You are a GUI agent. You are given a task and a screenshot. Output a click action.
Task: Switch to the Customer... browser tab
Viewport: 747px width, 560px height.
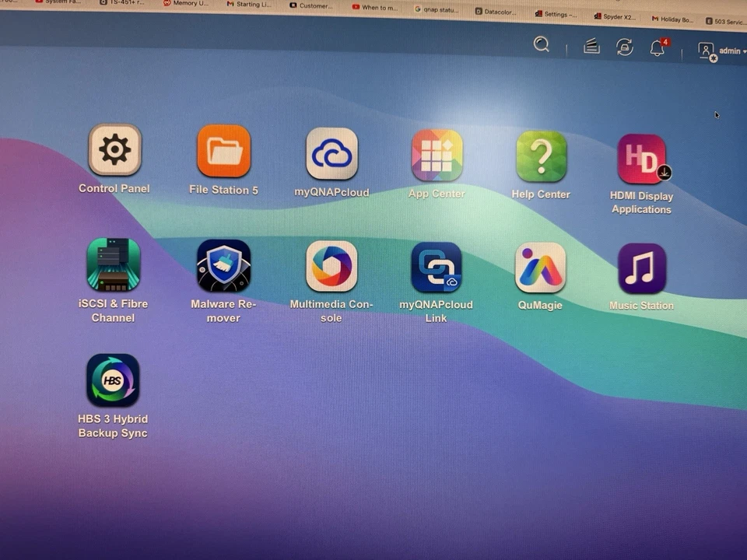[311, 5]
